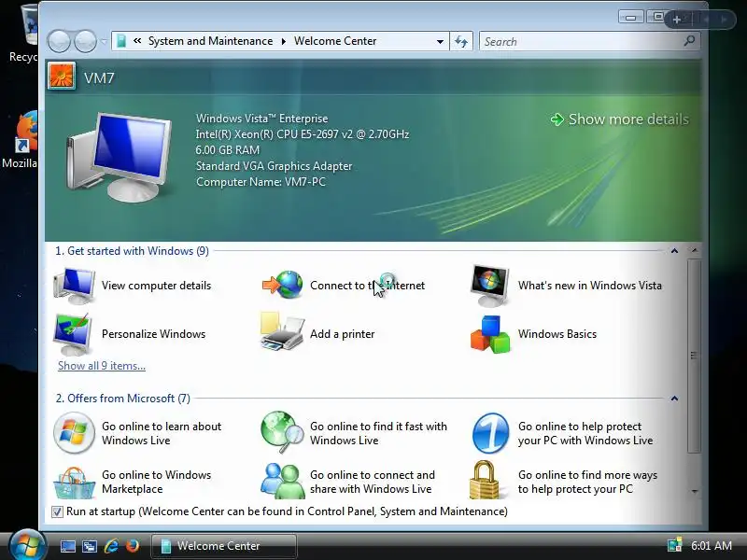Click the VM7 user account flower picture
747x560 pixels.
[x=62, y=77]
